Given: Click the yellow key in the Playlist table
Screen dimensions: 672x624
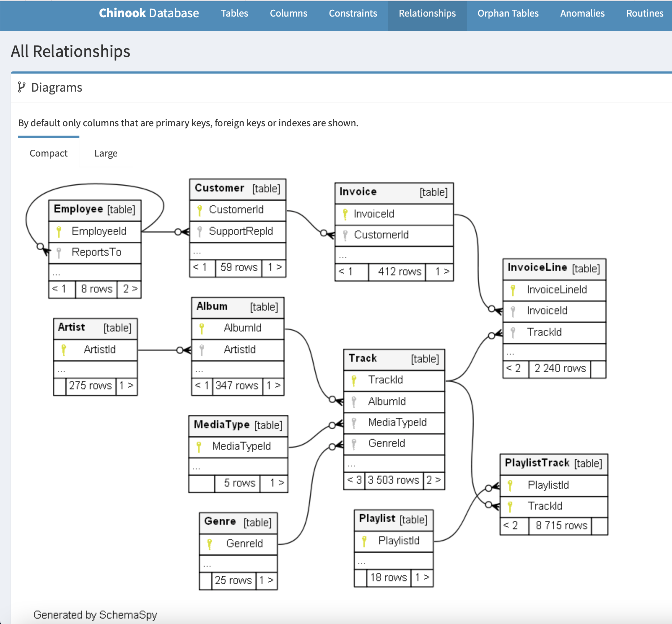Looking at the screenshot, I should 364,541.
